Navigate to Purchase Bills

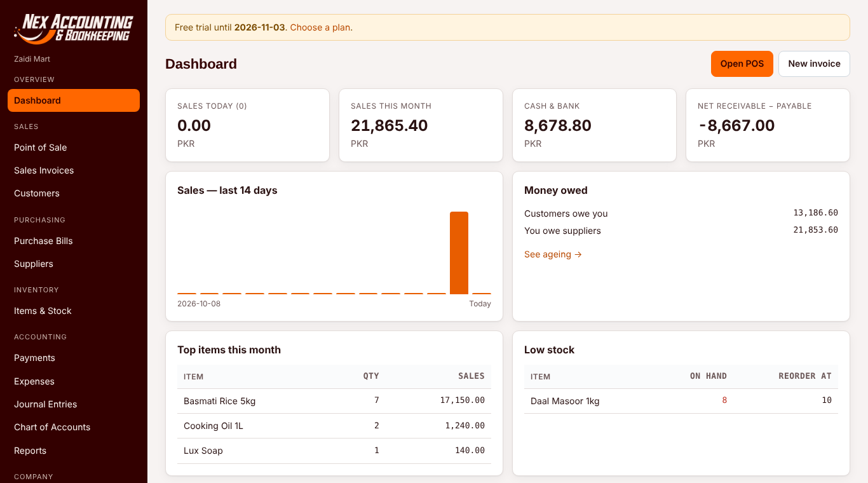(74, 241)
